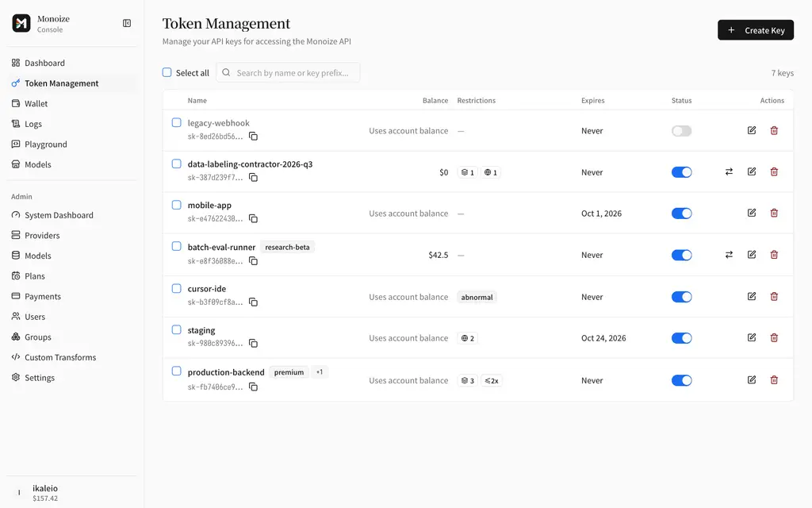The height and width of the screenshot is (508, 812).
Task: Focus the key search field
Action: 288,72
